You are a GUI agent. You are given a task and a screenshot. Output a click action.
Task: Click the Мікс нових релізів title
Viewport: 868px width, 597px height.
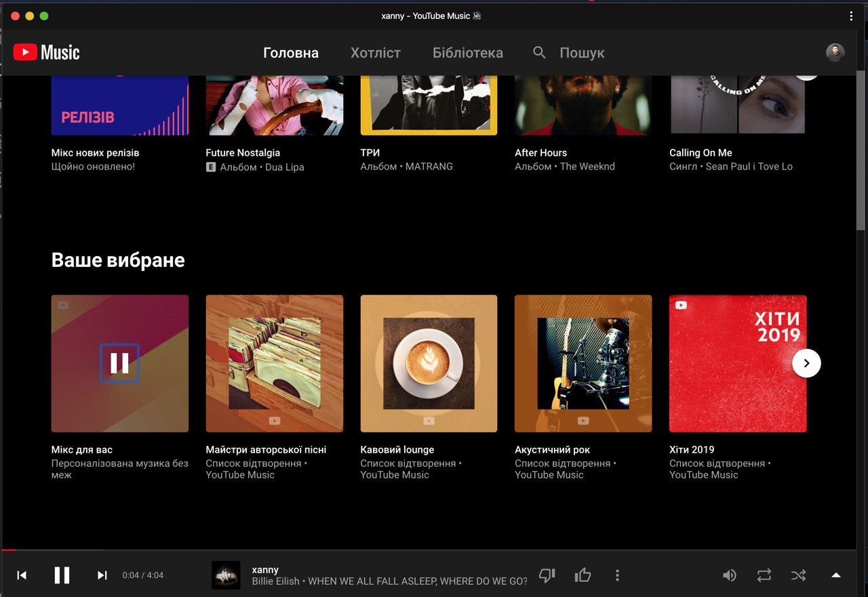click(96, 152)
